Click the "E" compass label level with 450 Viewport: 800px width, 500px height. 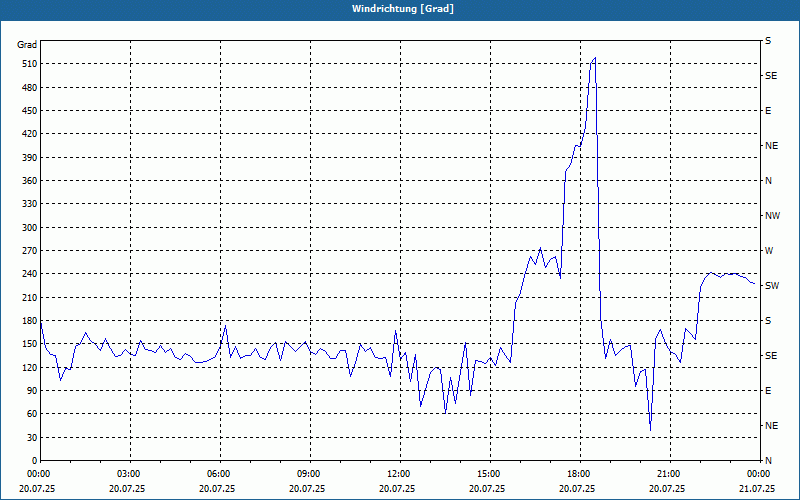tap(768, 111)
